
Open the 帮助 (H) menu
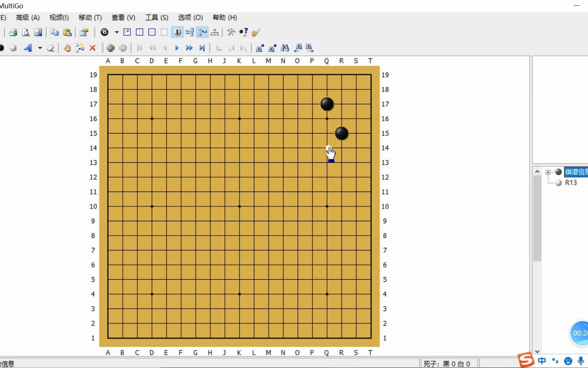[225, 17]
